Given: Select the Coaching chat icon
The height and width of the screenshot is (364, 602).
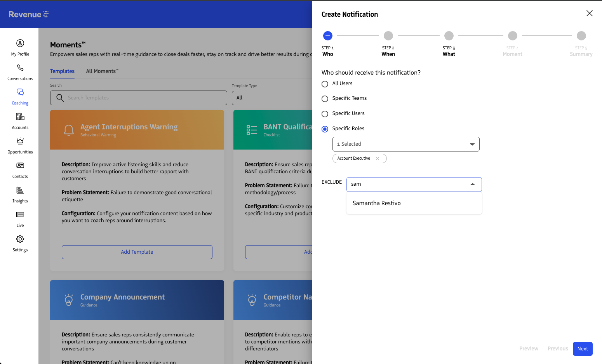Looking at the screenshot, I should pos(20,92).
